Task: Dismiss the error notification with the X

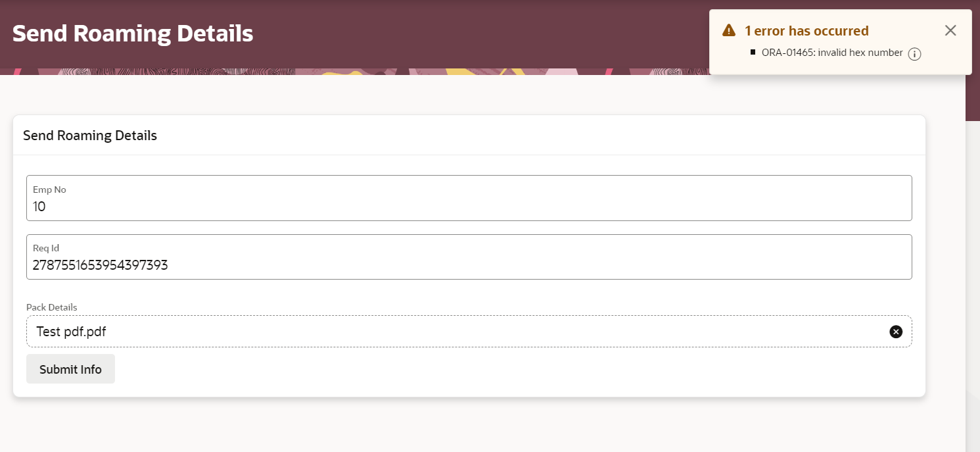Action: point(950,30)
